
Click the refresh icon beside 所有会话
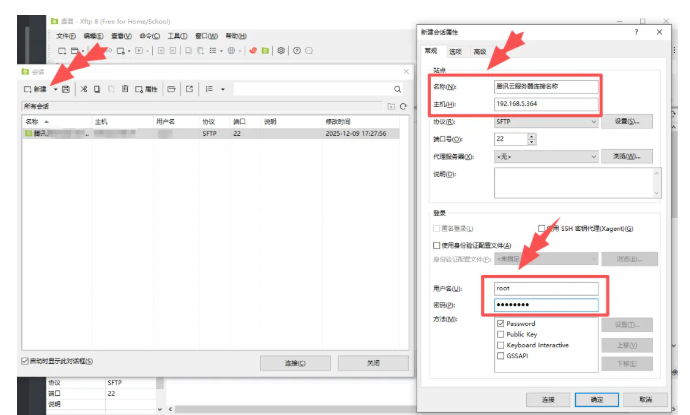tap(403, 106)
